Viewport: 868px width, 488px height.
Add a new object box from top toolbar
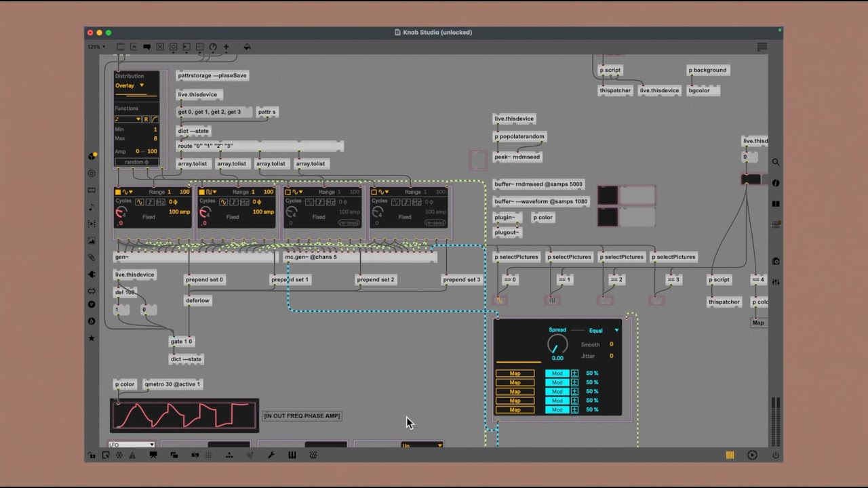[121, 47]
